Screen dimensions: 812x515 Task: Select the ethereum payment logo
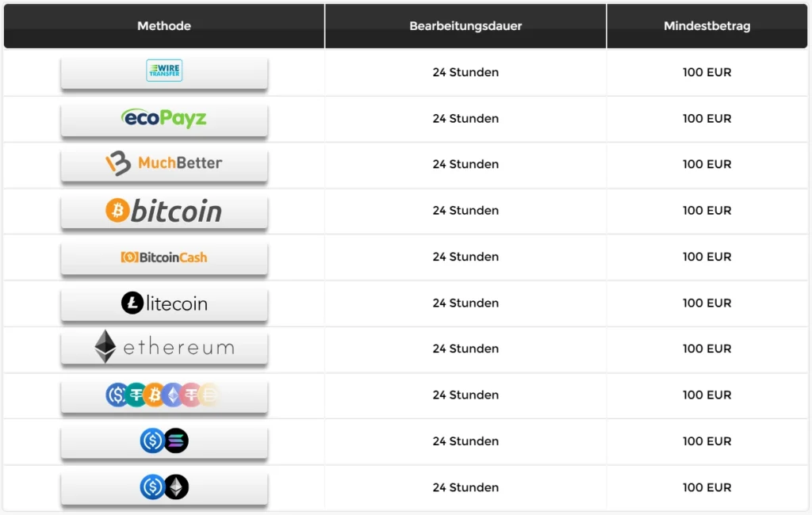click(164, 348)
